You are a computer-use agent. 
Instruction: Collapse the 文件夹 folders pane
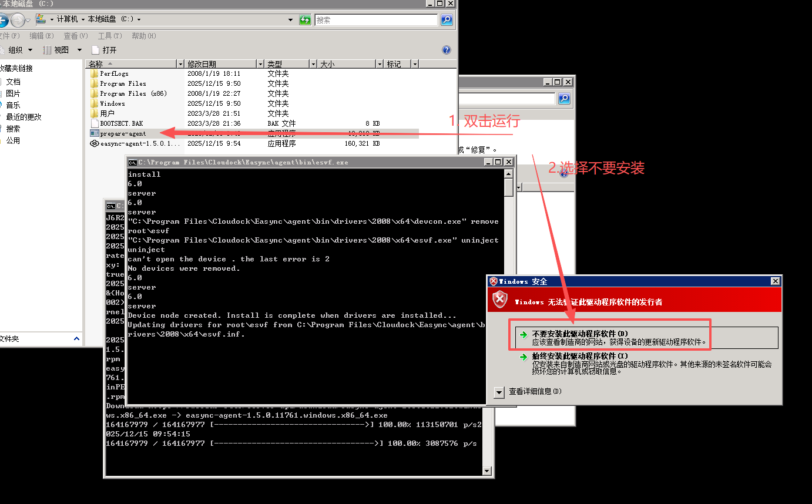coord(76,339)
